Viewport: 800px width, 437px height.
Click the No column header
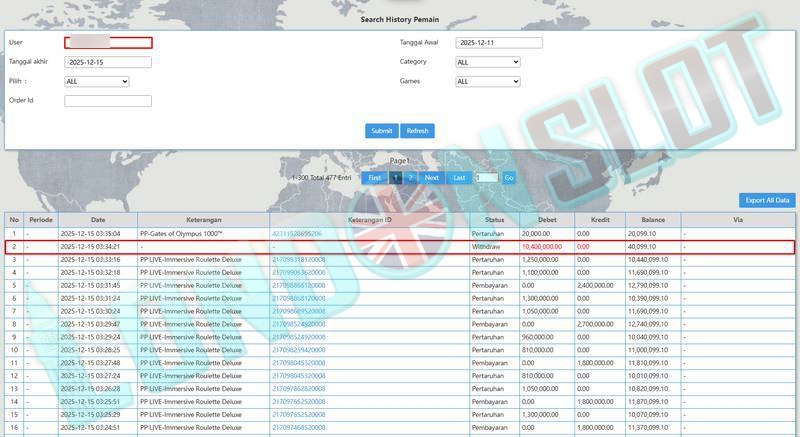point(14,220)
